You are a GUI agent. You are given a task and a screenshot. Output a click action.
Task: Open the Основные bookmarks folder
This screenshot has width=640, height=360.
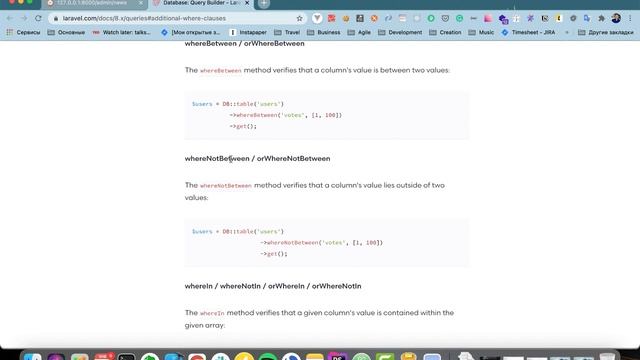(x=66, y=32)
